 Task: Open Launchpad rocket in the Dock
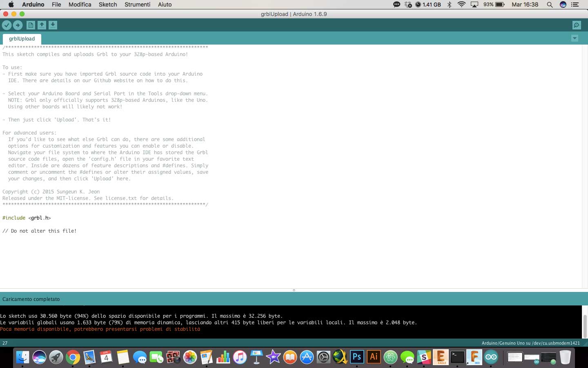[56, 357]
